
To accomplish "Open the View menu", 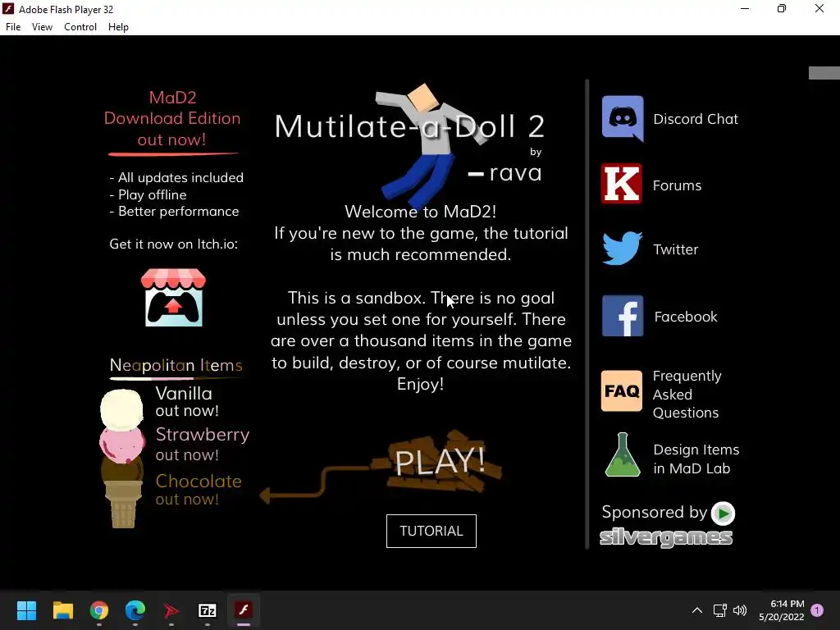I will tap(42, 27).
